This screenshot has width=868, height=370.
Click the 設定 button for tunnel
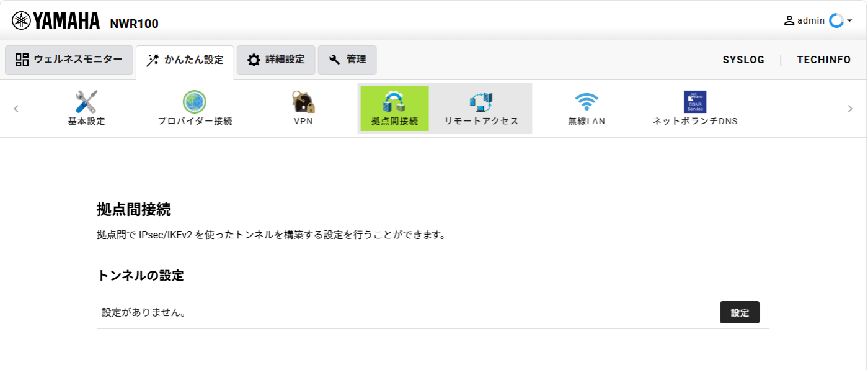tap(740, 312)
